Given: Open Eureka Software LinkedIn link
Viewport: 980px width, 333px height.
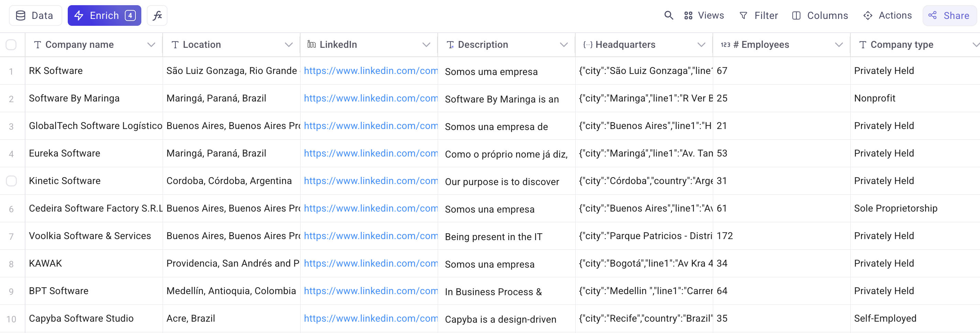Looking at the screenshot, I should (371, 153).
